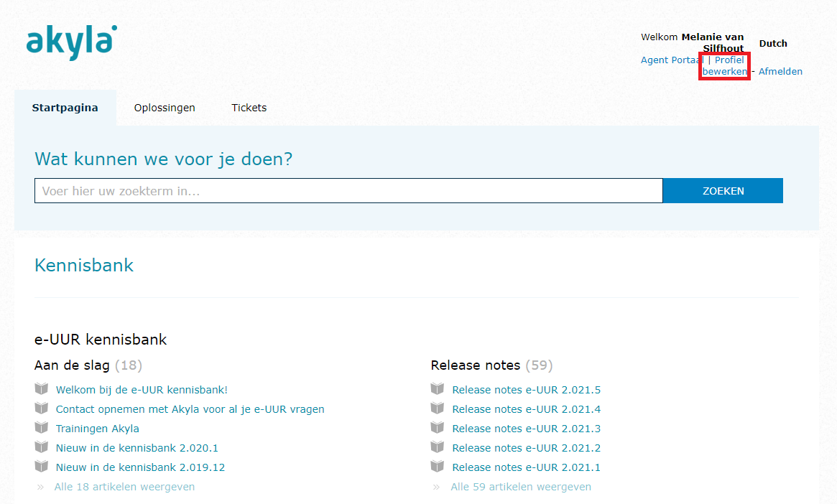The image size is (837, 504).
Task: Click Afmelden to log out
Action: pyautogui.click(x=780, y=72)
